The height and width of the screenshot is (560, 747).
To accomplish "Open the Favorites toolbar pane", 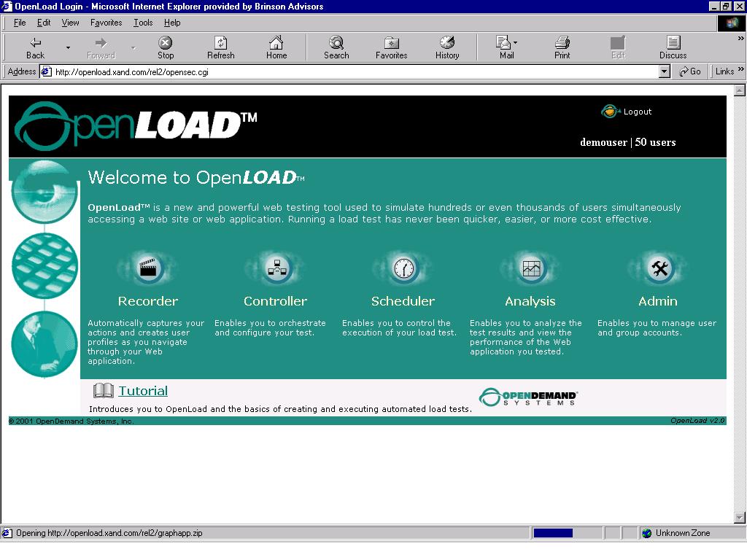I will click(391, 47).
